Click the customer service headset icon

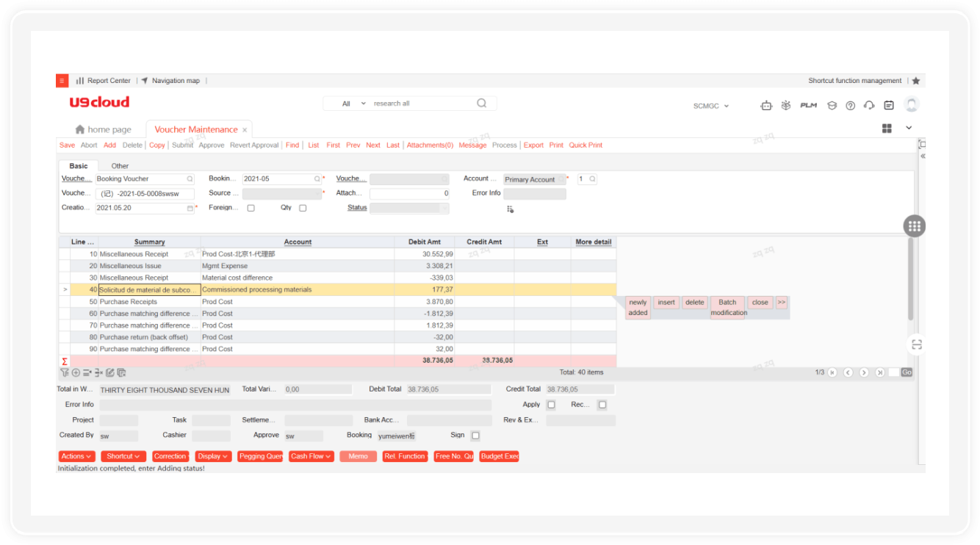(869, 106)
